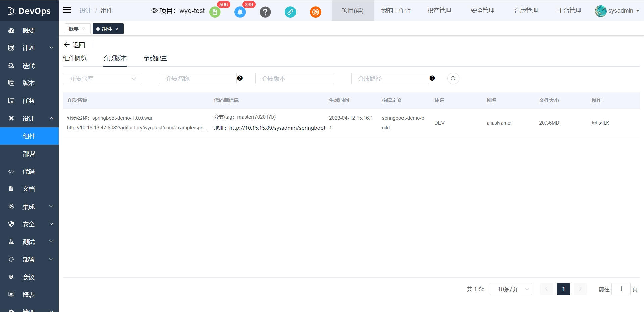Click the 对比 compare action
Image resolution: width=644 pixels, height=312 pixels.
pyautogui.click(x=601, y=123)
